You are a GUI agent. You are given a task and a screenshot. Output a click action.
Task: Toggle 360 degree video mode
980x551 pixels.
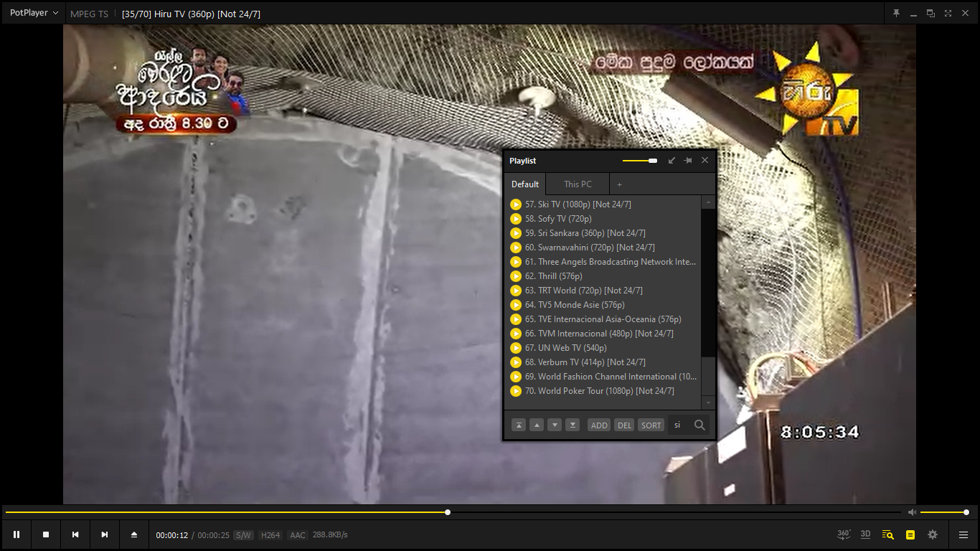click(x=844, y=534)
